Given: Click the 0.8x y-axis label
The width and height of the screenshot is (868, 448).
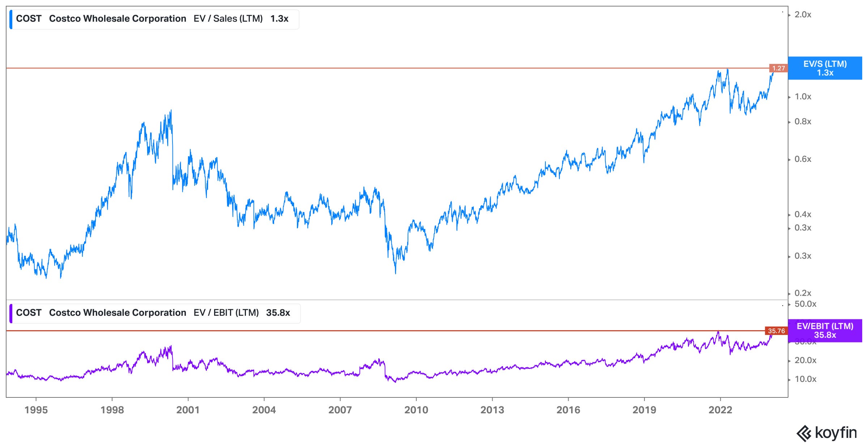Looking at the screenshot, I should tap(803, 122).
